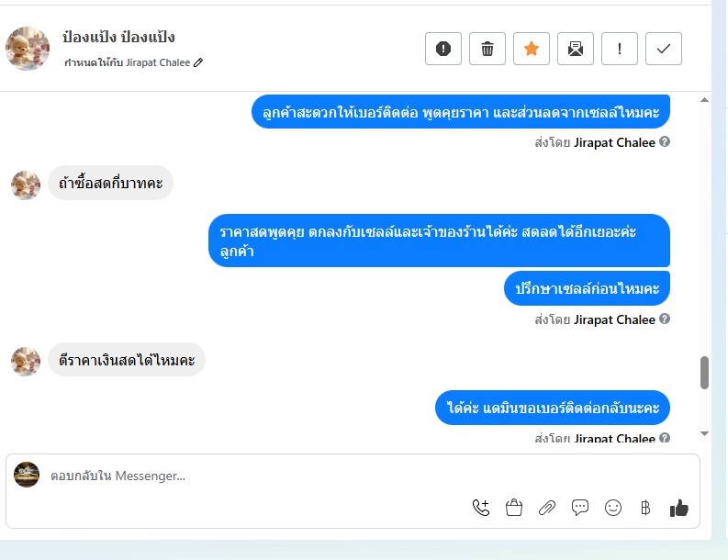Open the ป๋องแป้ง ป๋องแป้ง profile picture in the header
Viewport: 728px width, 560px height.
(28, 49)
